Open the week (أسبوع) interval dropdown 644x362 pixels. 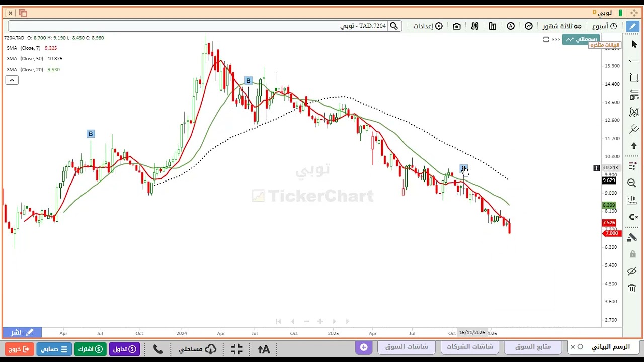604,26
